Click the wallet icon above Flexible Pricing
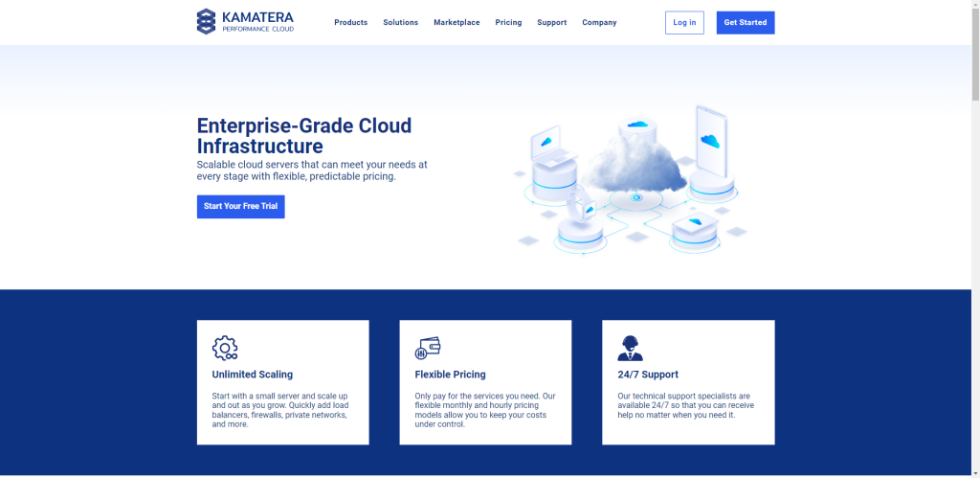This screenshot has width=980, height=478. pos(428,348)
